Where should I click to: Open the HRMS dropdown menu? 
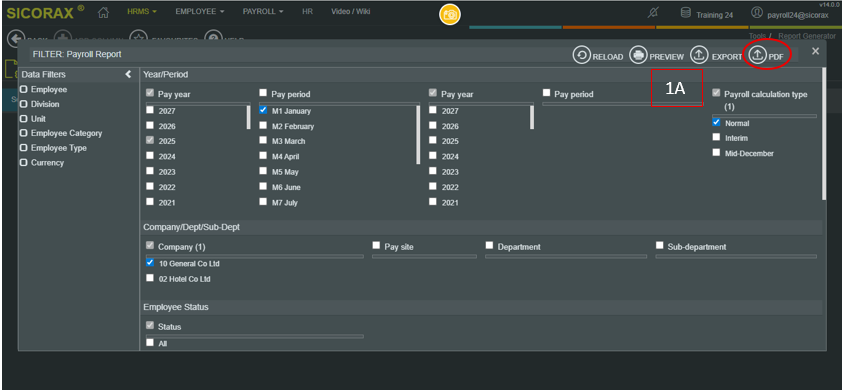(x=142, y=11)
